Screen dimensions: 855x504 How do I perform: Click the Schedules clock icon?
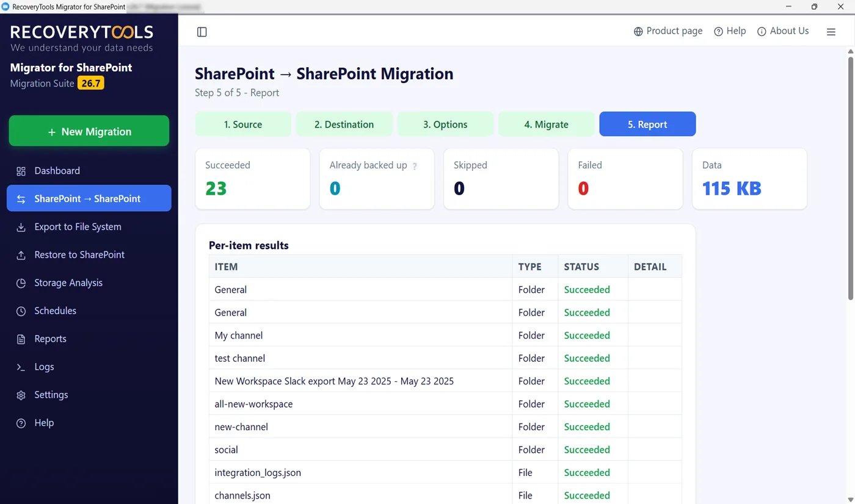(21, 311)
